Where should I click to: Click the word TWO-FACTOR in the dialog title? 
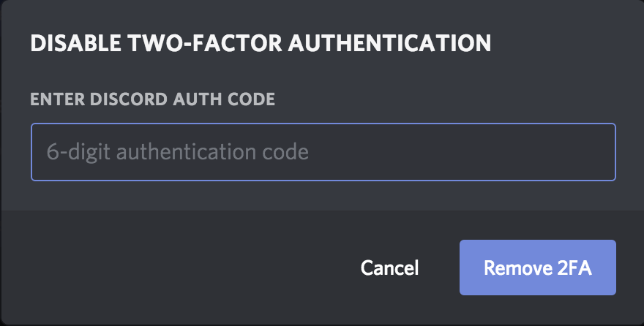pos(204,43)
